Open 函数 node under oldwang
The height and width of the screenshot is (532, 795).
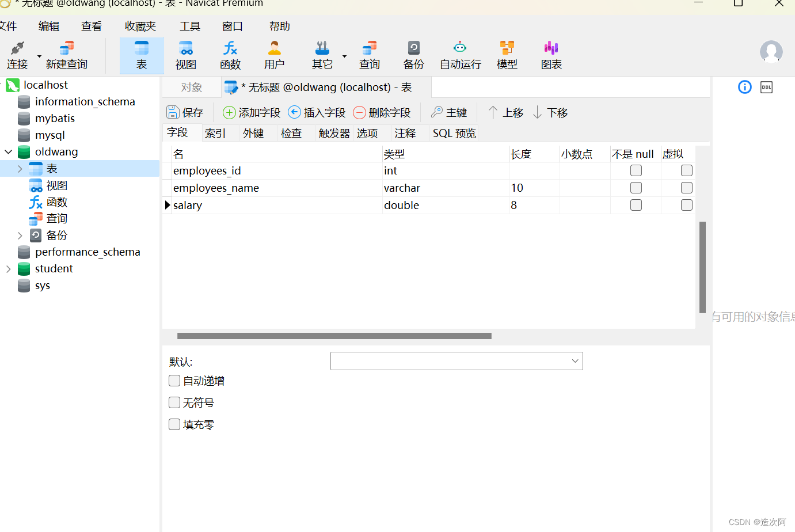[56, 202]
